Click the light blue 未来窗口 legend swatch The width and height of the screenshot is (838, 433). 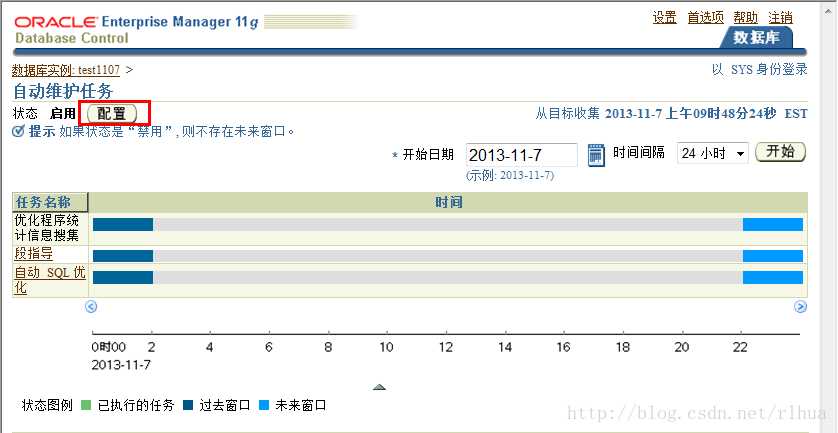pyautogui.click(x=263, y=405)
